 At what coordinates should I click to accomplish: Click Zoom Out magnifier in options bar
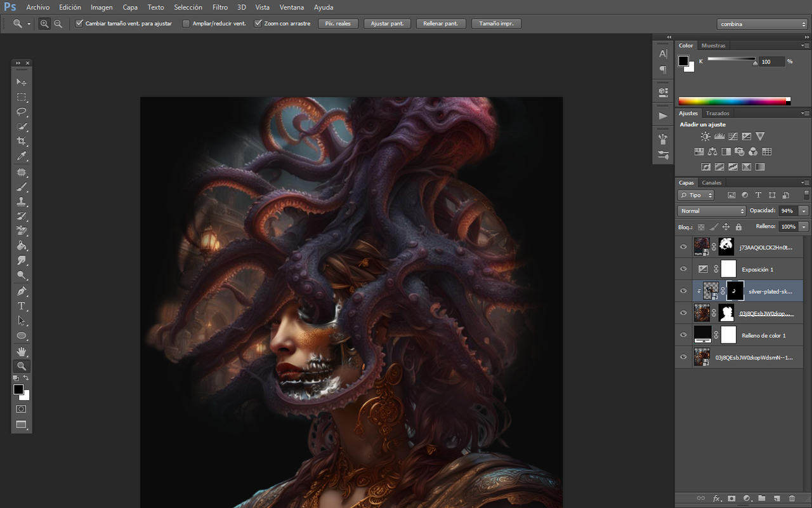coord(58,23)
